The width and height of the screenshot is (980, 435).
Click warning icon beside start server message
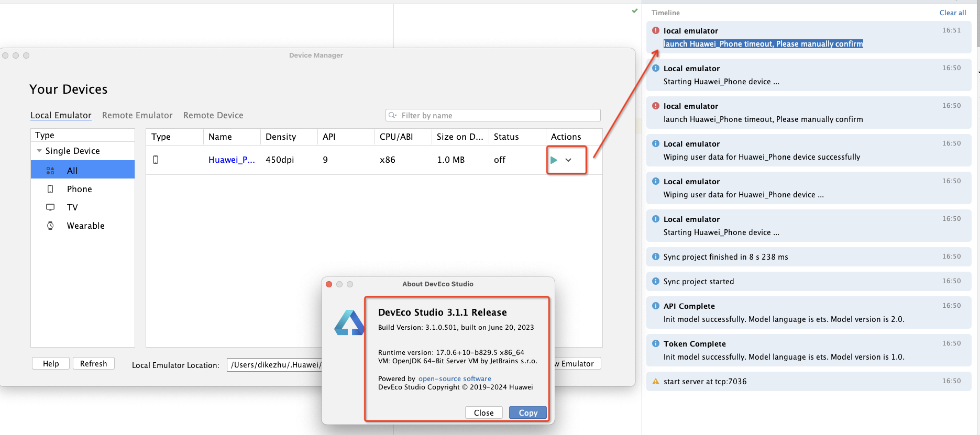[655, 382]
